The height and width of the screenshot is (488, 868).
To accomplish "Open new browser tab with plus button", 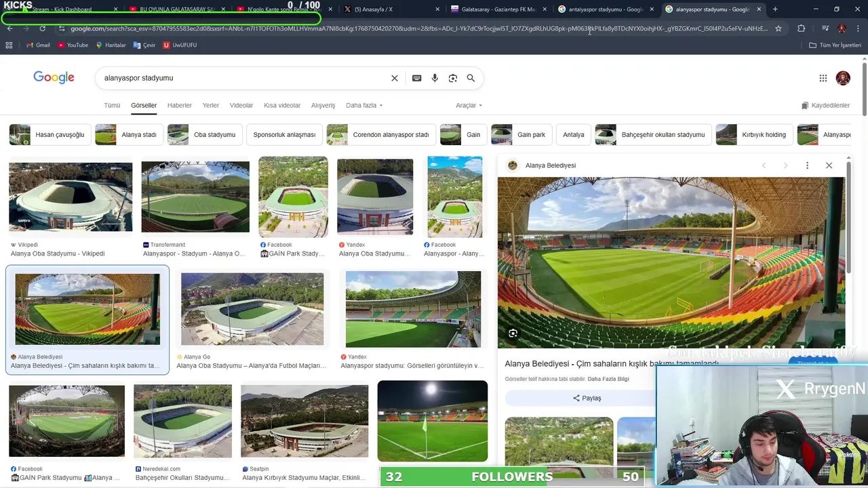I will coord(775,9).
